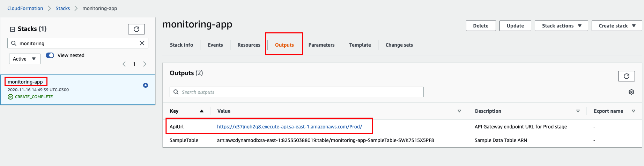644x166 pixels.
Task: Open Outputs table settings gear
Action: (631, 92)
